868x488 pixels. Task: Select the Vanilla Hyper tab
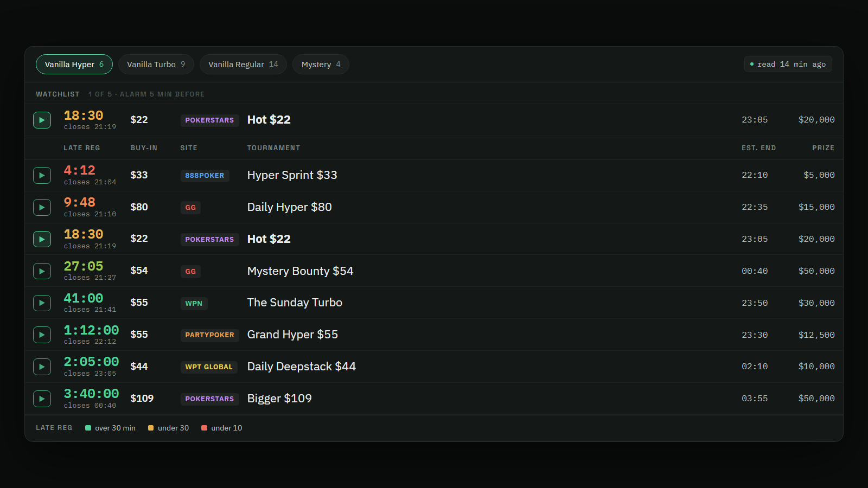coord(74,65)
